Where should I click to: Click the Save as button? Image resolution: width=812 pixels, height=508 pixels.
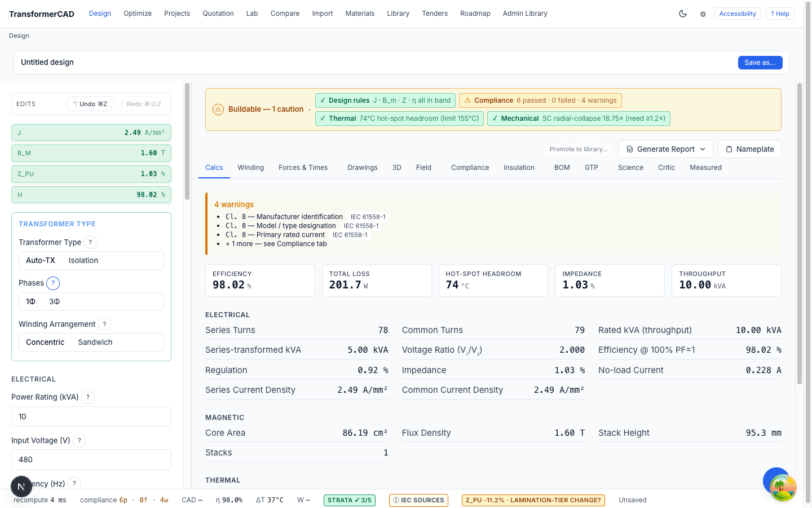click(760, 63)
